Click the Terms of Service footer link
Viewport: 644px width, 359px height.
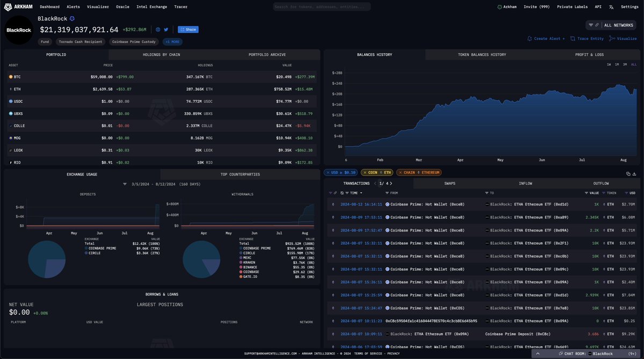369,354
